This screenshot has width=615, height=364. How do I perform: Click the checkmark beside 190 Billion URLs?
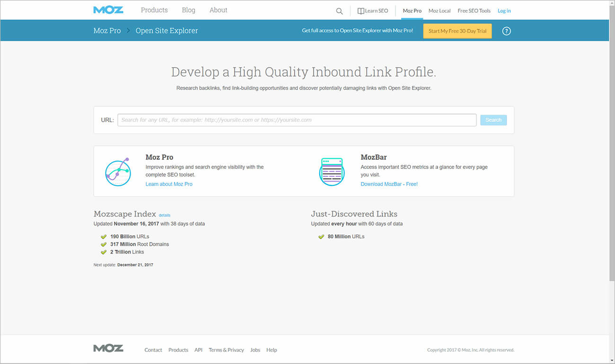(104, 236)
